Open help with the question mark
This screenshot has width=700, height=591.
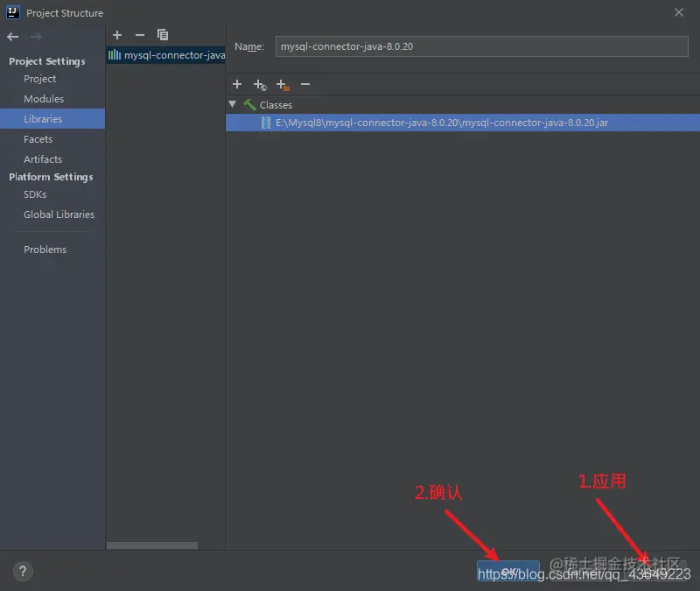pos(23,571)
